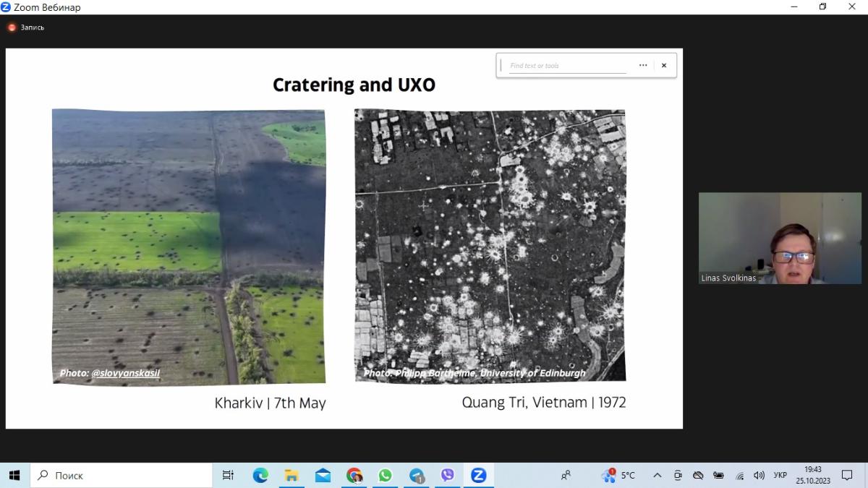Open the Wi-Fi network tray icon
868x488 pixels.
click(739, 475)
